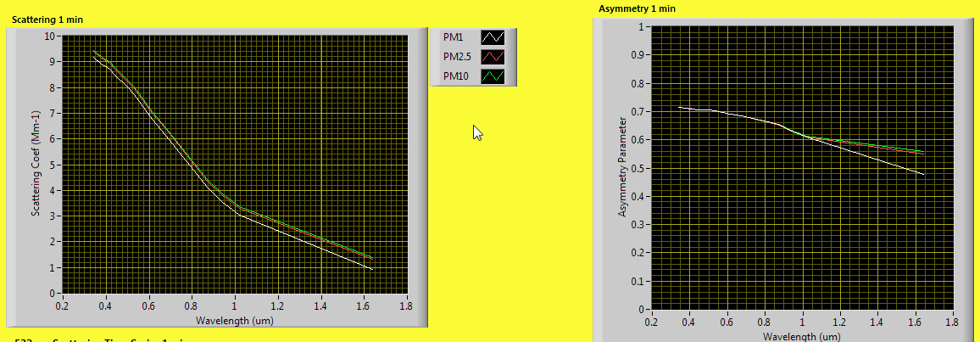Click the PM2.5 red plot icon
The width and height of the screenshot is (980, 342).
coord(493,57)
